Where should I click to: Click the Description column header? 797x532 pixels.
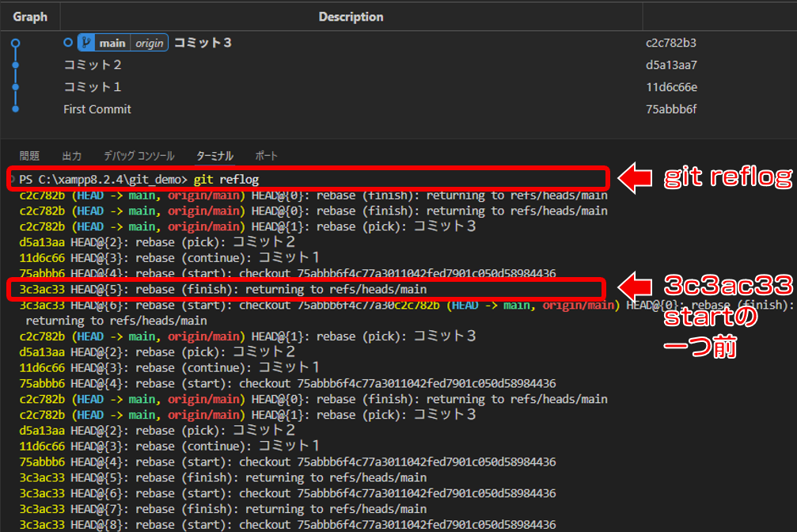click(351, 17)
